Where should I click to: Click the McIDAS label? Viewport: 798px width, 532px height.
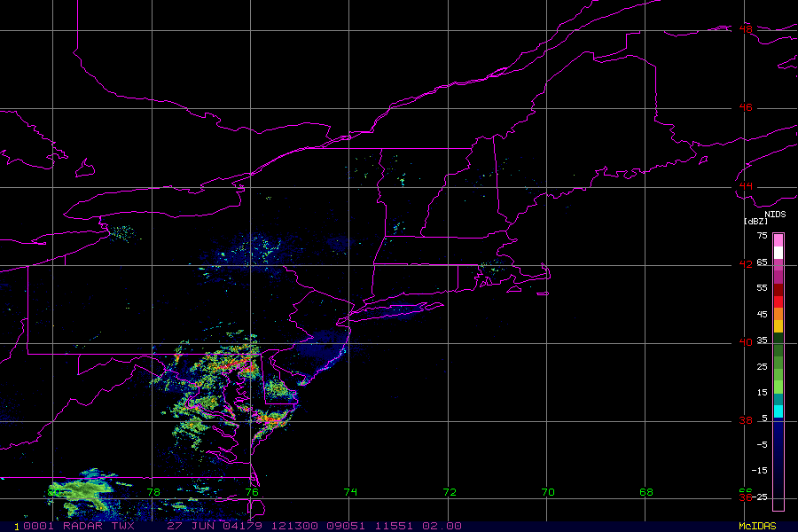tap(758, 526)
